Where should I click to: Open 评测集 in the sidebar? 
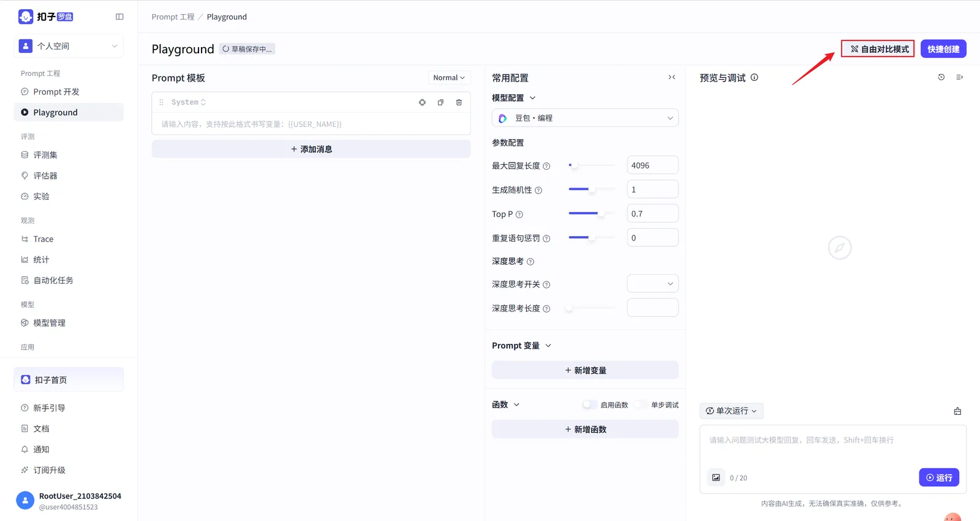tap(69, 155)
